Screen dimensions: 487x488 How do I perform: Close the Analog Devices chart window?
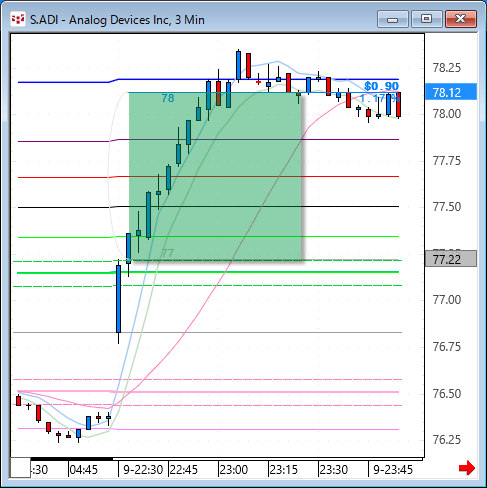click(x=461, y=19)
